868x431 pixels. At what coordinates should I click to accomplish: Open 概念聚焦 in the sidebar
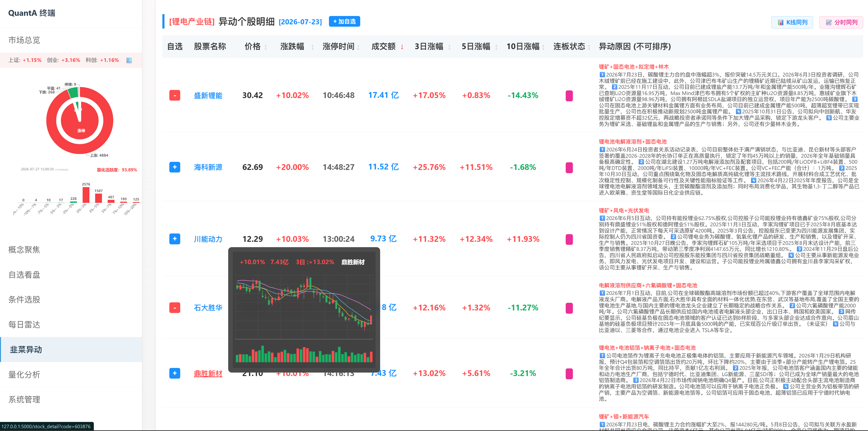[71, 249]
